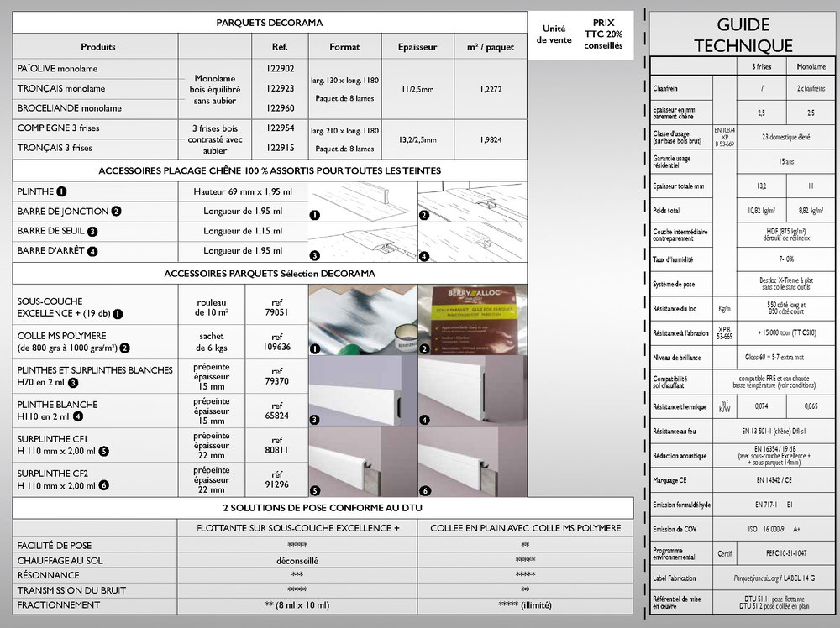Click badge 4 next to BARRE D'ARRÊT
Screen dimensions: 840x628
click(92, 251)
